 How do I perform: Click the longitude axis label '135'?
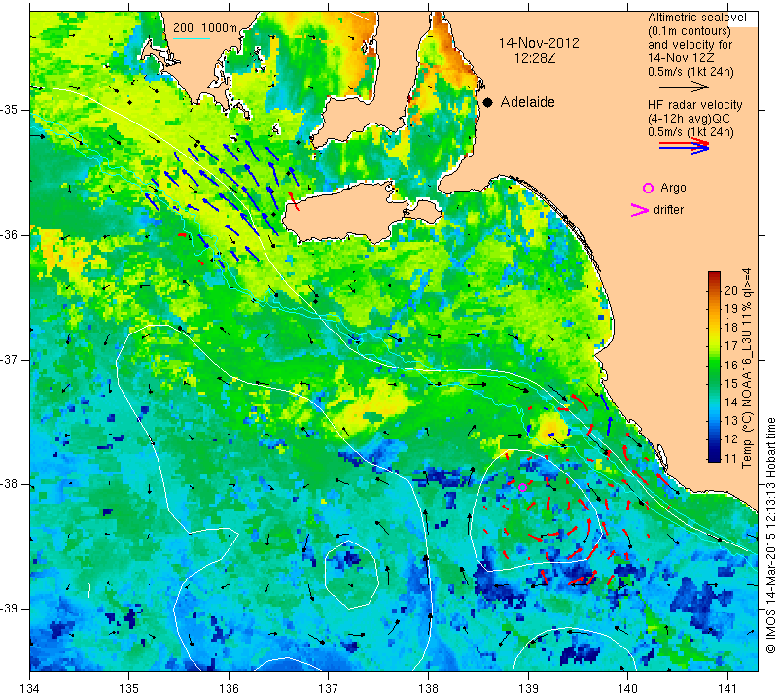(x=129, y=689)
